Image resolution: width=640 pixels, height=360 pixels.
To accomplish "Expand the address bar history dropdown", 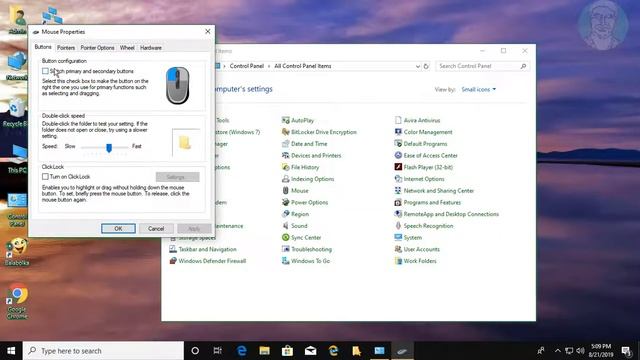I will (x=418, y=66).
